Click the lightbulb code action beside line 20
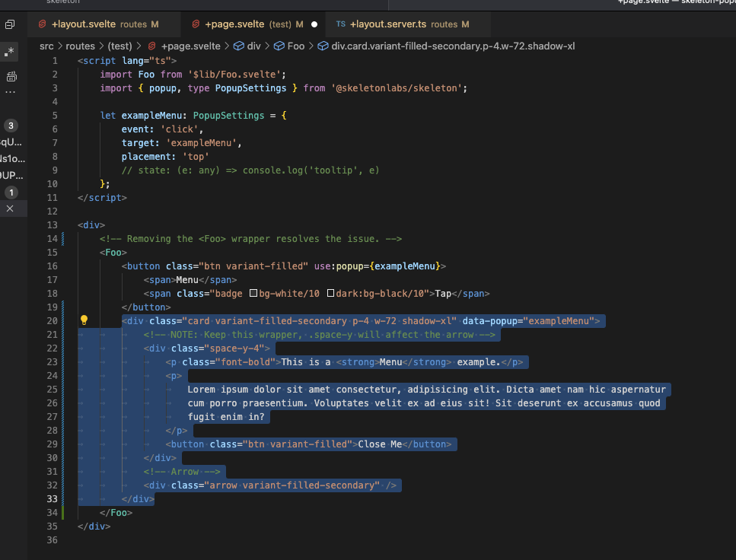 [84, 320]
